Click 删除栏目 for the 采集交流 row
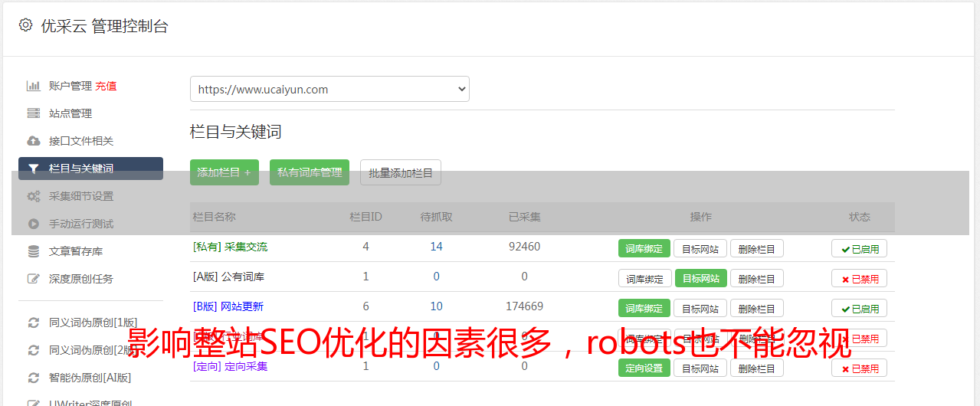Screen dimensions: 980x406 click(757, 248)
